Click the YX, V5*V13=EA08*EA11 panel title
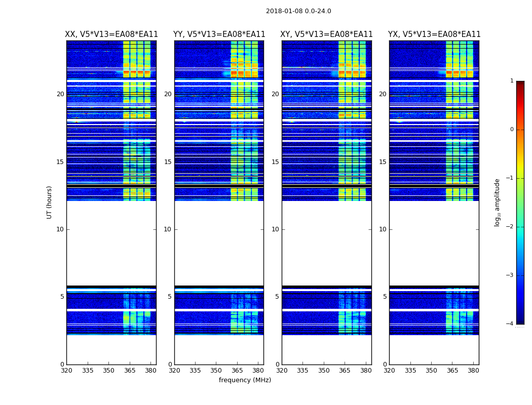Screen dimensions: 532x405 (x=434, y=34)
